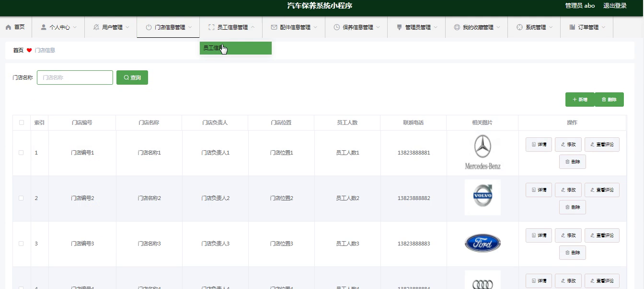
Task: Click 首页 in the breadcrumb
Action: coord(18,50)
